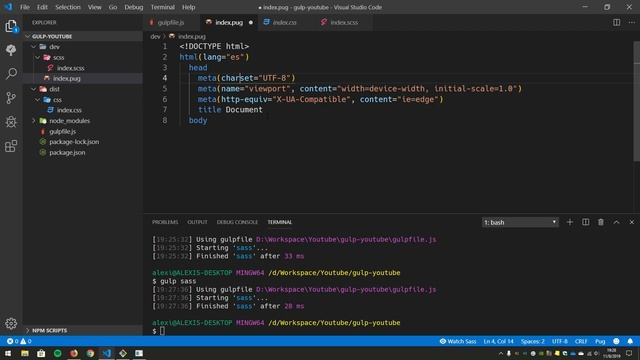Open the Git Bash taskbar icon
This screenshot has height=360, width=640.
pos(123,353)
